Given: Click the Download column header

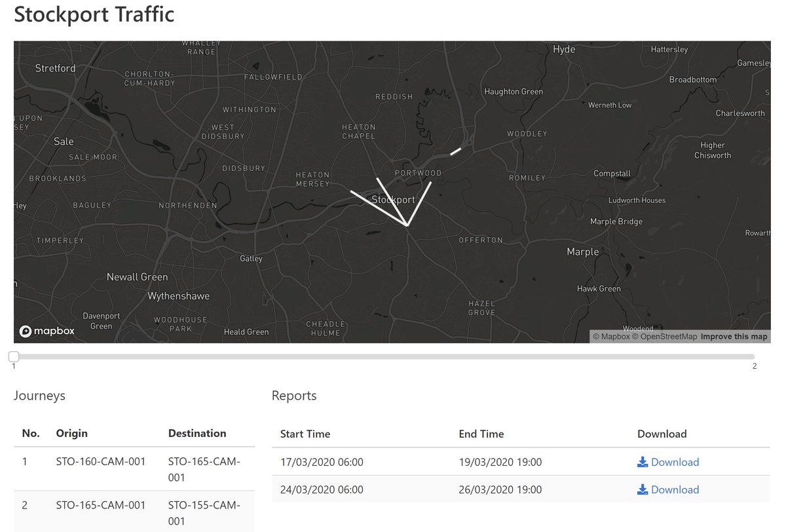Looking at the screenshot, I should pos(662,434).
